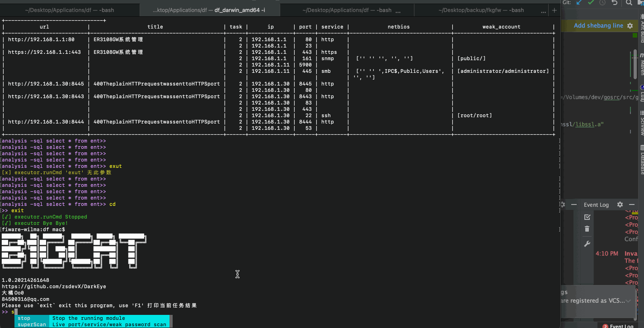Choose the 'stop' autocomplete suggestion
Screen dimensions: 644x328
(92, 318)
